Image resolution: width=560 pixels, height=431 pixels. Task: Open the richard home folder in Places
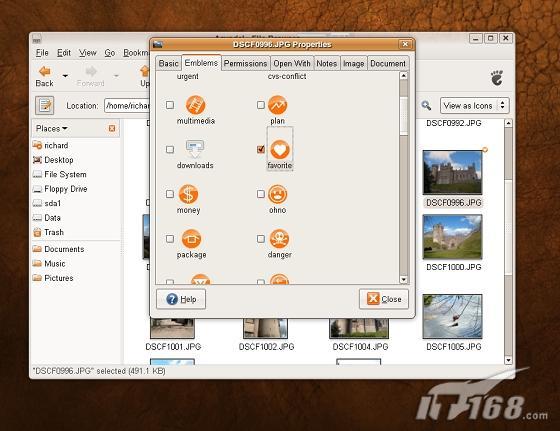point(50,145)
